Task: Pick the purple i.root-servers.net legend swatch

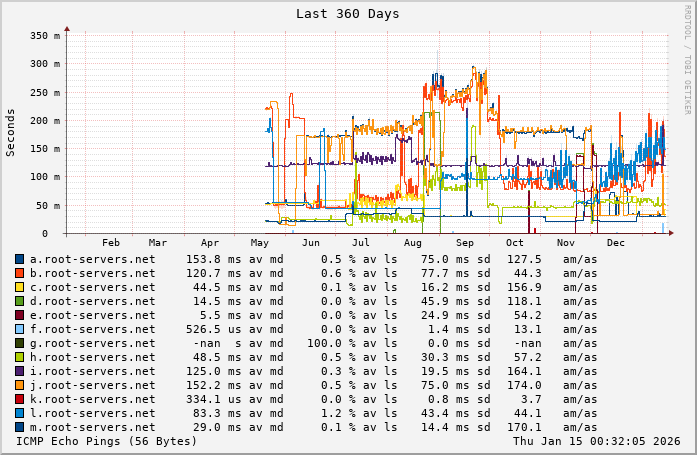Action: [x=20, y=371]
